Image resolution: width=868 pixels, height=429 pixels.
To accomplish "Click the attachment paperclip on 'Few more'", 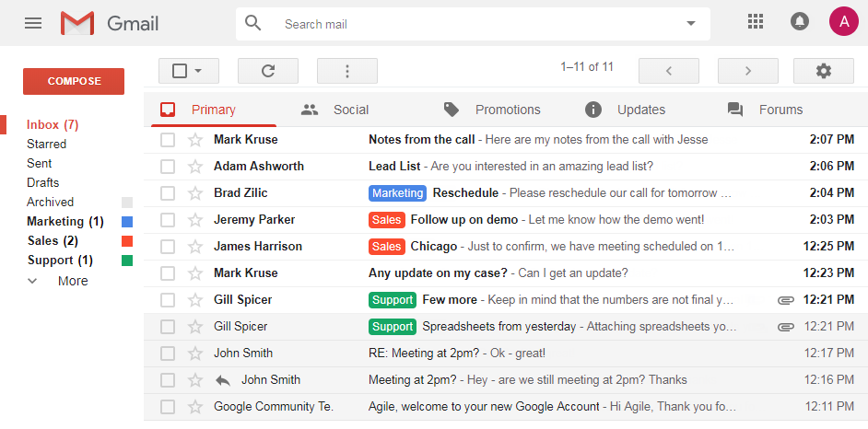I will coord(785,300).
